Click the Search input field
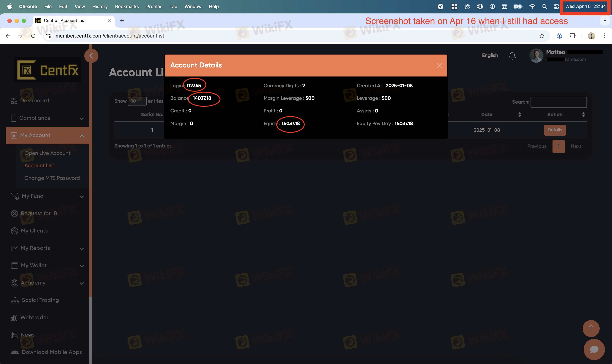This screenshot has height=364, width=612. point(559,102)
